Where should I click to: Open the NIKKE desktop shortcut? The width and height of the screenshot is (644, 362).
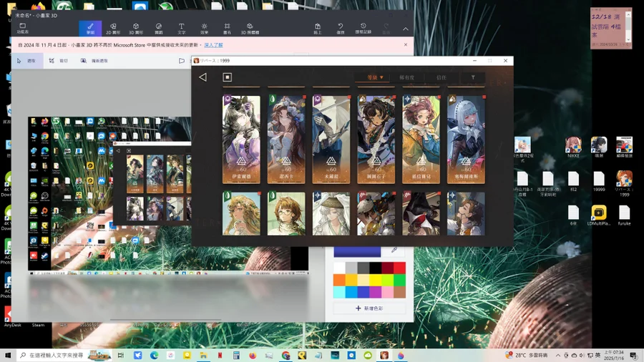coord(573,147)
